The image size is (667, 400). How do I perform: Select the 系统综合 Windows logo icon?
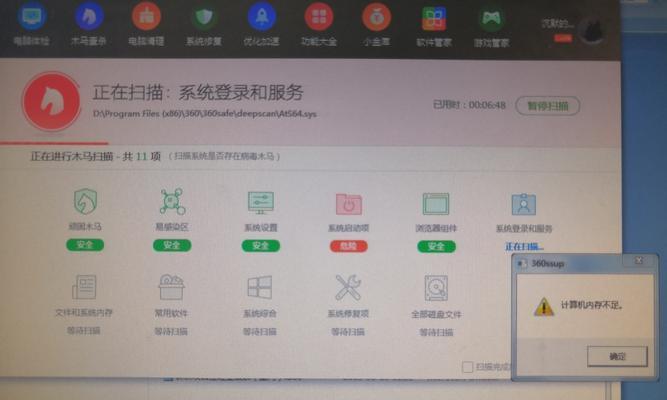point(259,287)
